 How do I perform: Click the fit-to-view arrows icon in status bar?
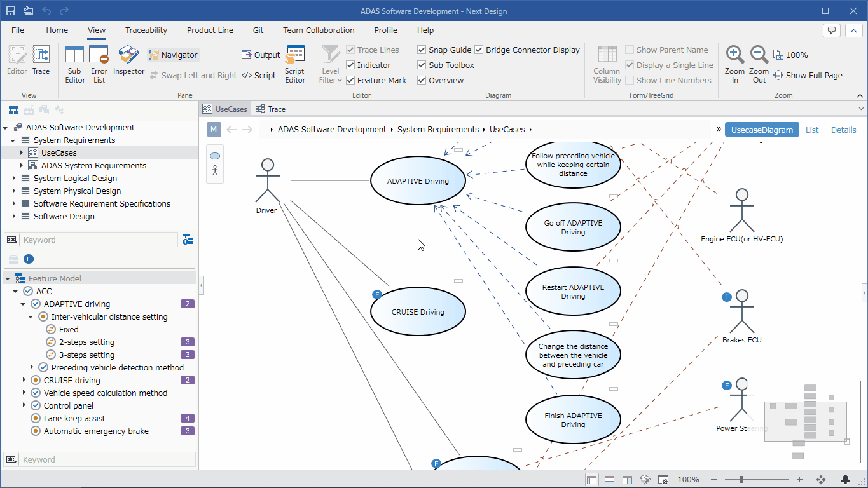click(821, 480)
